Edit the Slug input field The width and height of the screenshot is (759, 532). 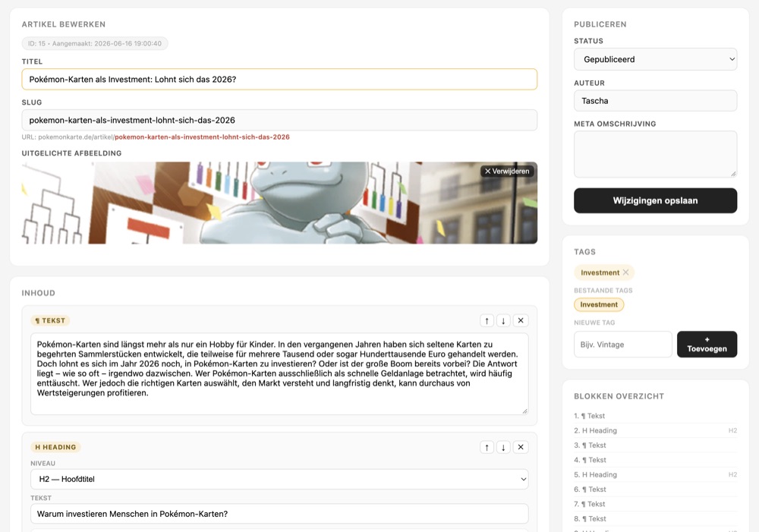point(279,120)
